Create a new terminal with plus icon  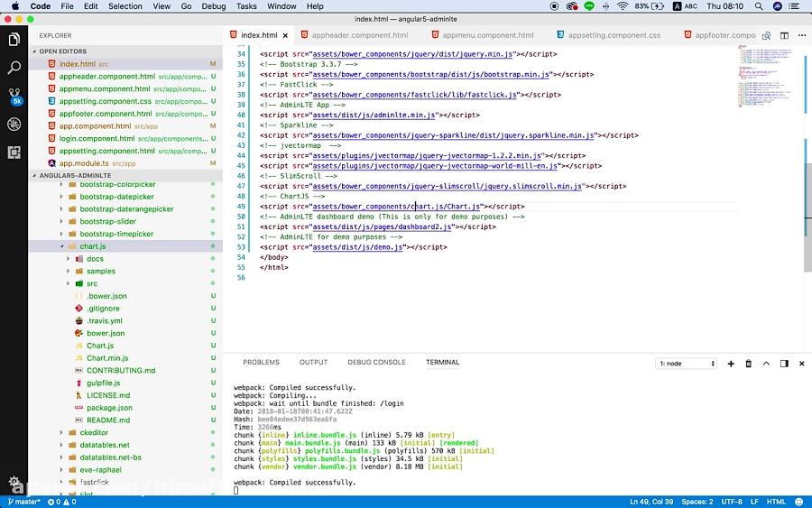point(730,364)
